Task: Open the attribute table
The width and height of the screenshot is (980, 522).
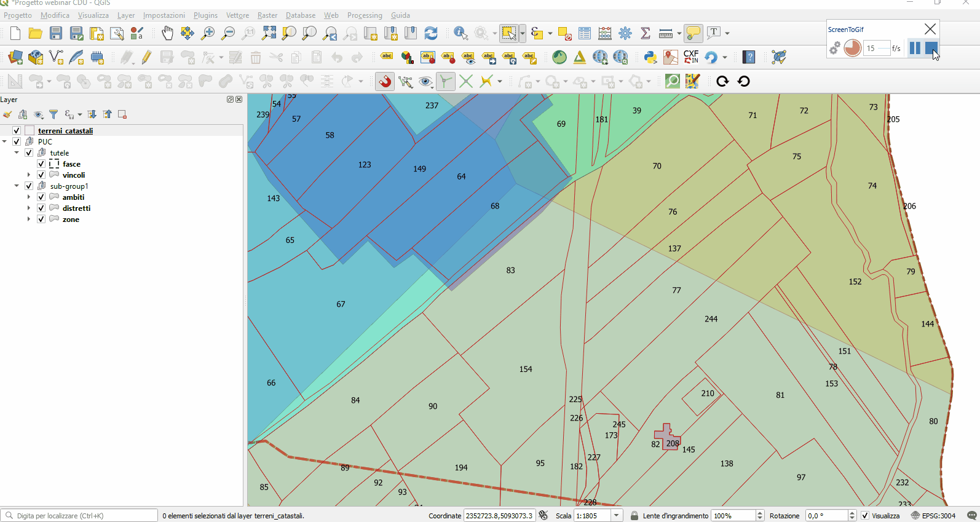Action: pyautogui.click(x=585, y=33)
